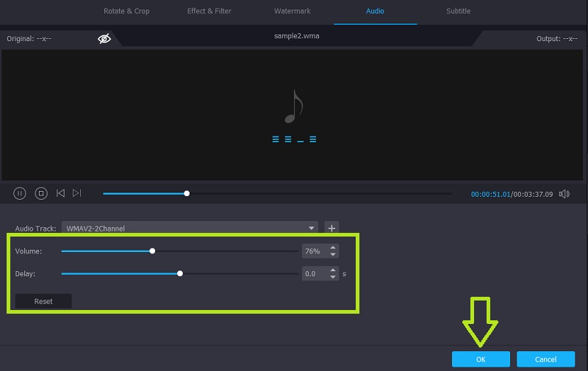The width and height of the screenshot is (588, 371).
Task: Click OK to apply audio settings
Action: tap(481, 359)
